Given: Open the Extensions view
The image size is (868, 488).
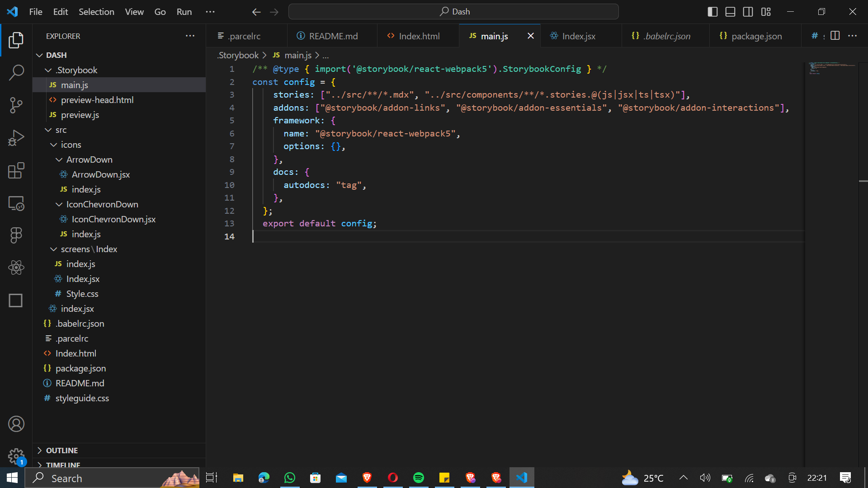Looking at the screenshot, I should point(16,170).
